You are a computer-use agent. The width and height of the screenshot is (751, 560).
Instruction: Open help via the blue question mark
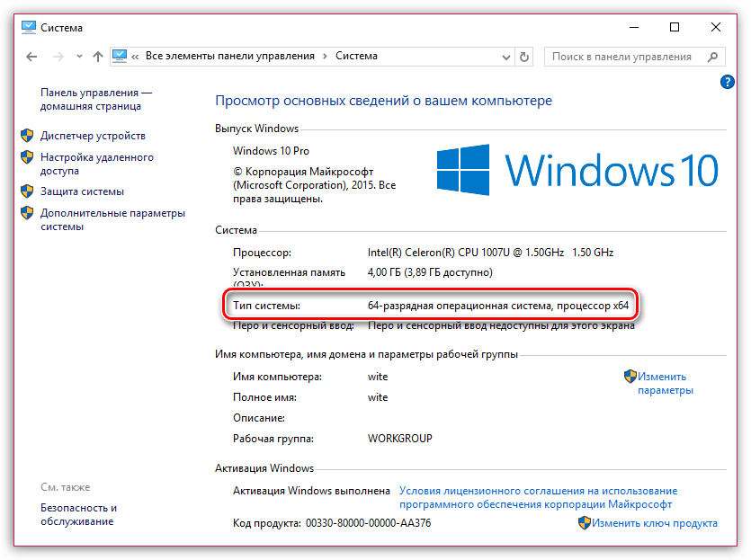coord(728,82)
